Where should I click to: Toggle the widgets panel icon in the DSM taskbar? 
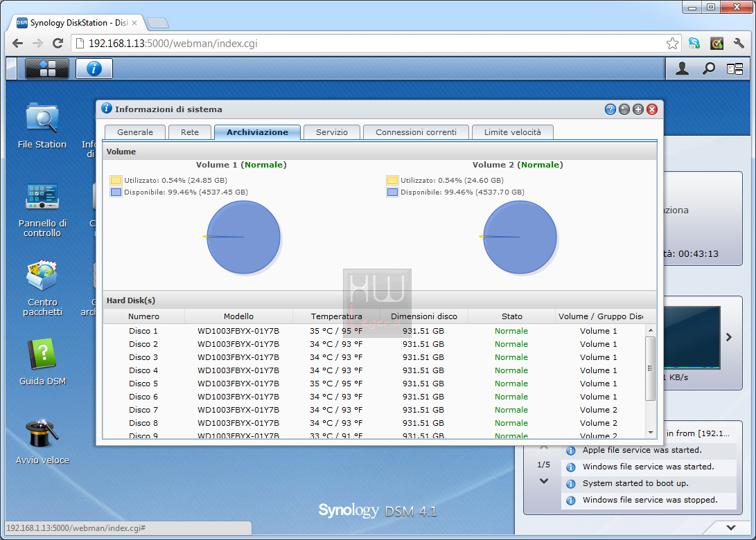[x=735, y=69]
